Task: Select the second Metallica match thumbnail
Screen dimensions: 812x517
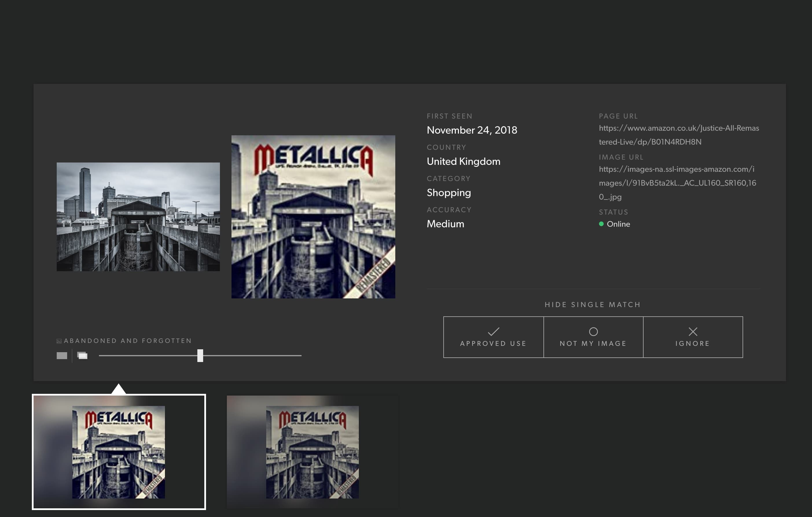Action: coord(312,452)
